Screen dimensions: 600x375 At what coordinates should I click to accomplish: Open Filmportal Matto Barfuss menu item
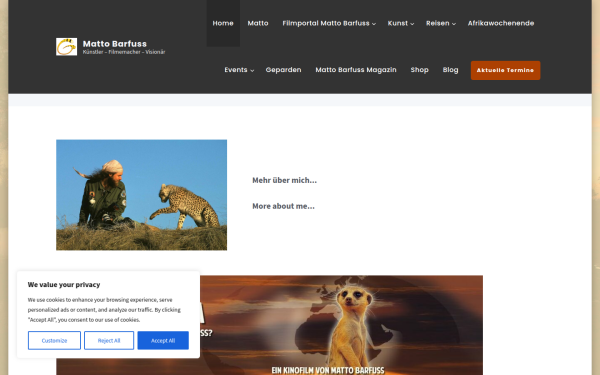tap(326, 23)
